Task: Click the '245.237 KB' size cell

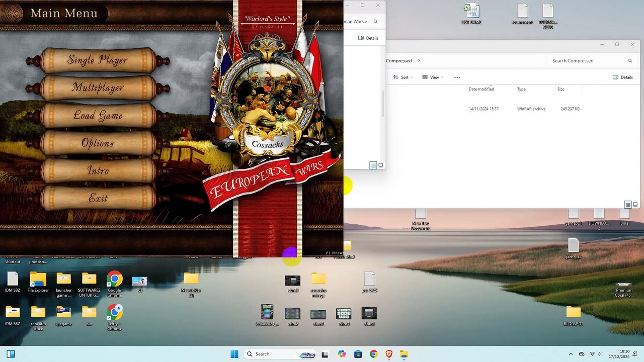Action: pos(570,109)
